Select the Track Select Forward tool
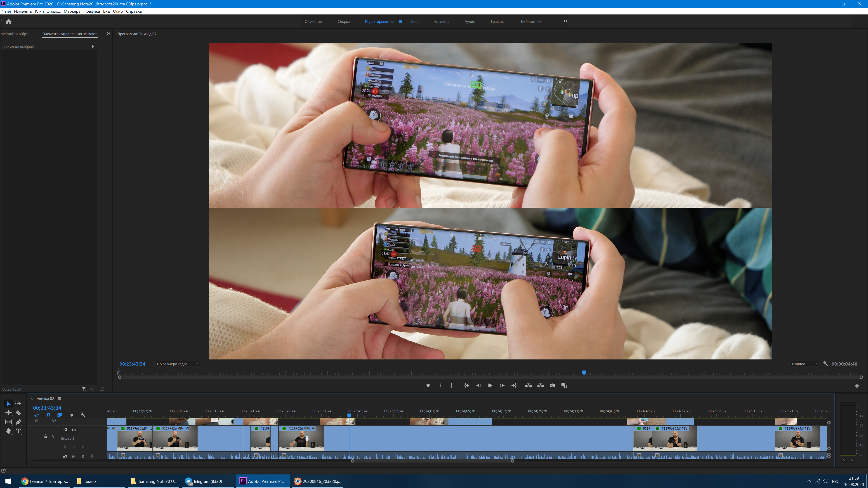Viewport: 868px width, 488px height. coord(18,404)
